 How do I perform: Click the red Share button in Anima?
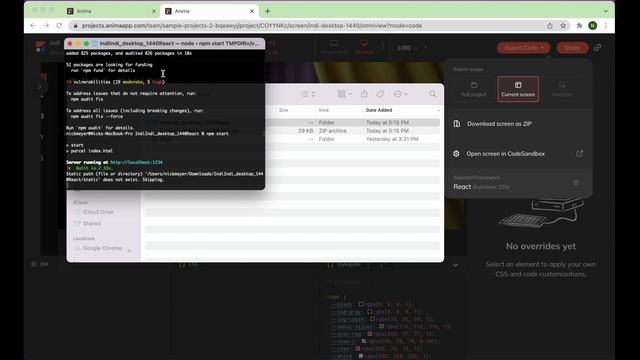click(572, 48)
